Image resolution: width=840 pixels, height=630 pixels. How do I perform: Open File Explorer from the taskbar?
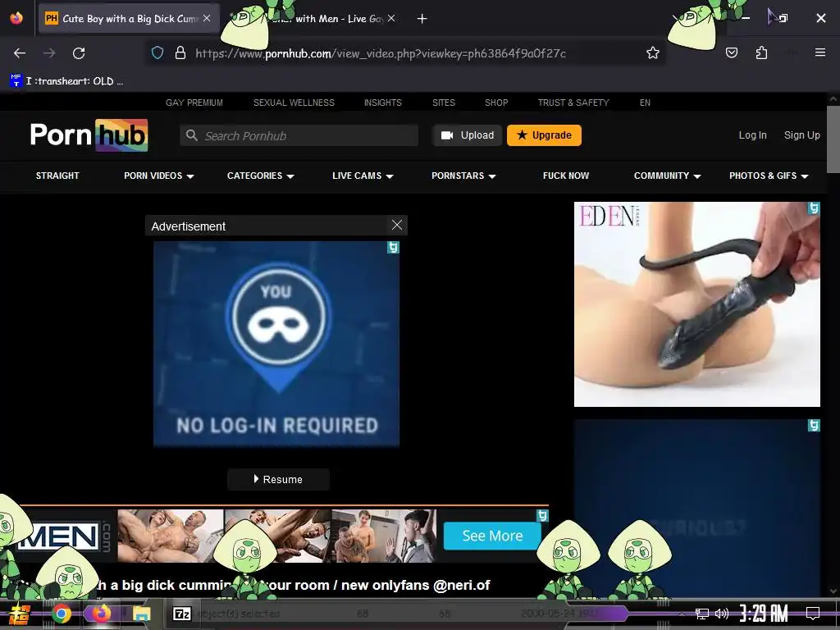[x=141, y=614]
